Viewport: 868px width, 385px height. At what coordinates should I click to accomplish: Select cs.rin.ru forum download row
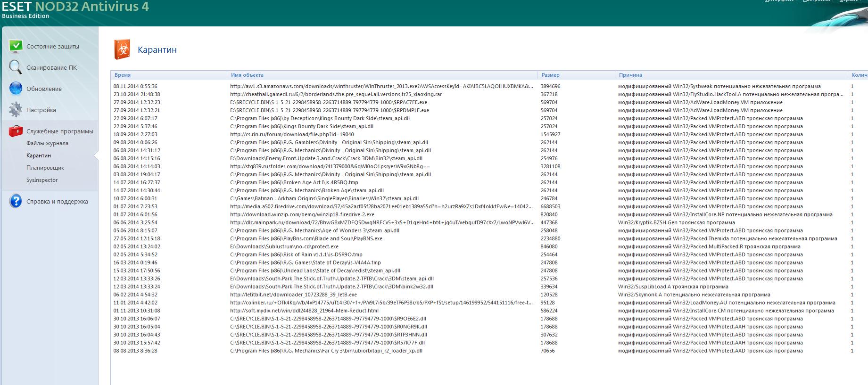click(489, 135)
